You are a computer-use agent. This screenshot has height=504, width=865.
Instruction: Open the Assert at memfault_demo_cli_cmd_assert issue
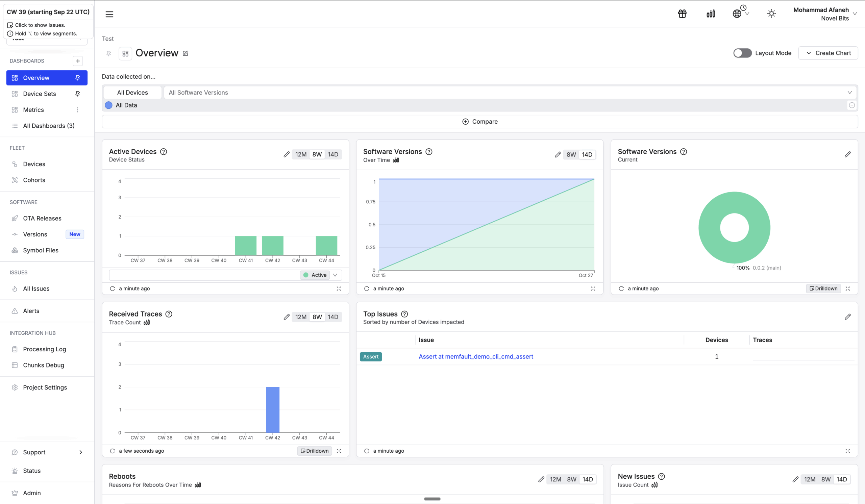476,356
